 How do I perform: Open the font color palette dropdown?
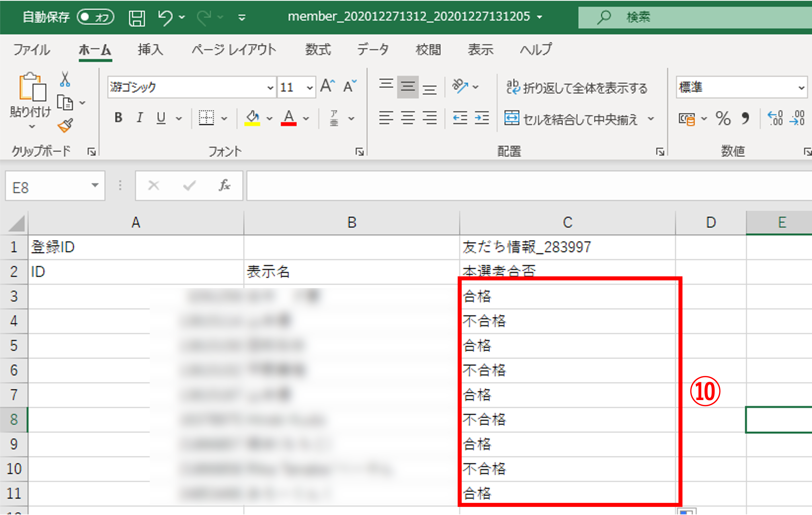coord(306,118)
